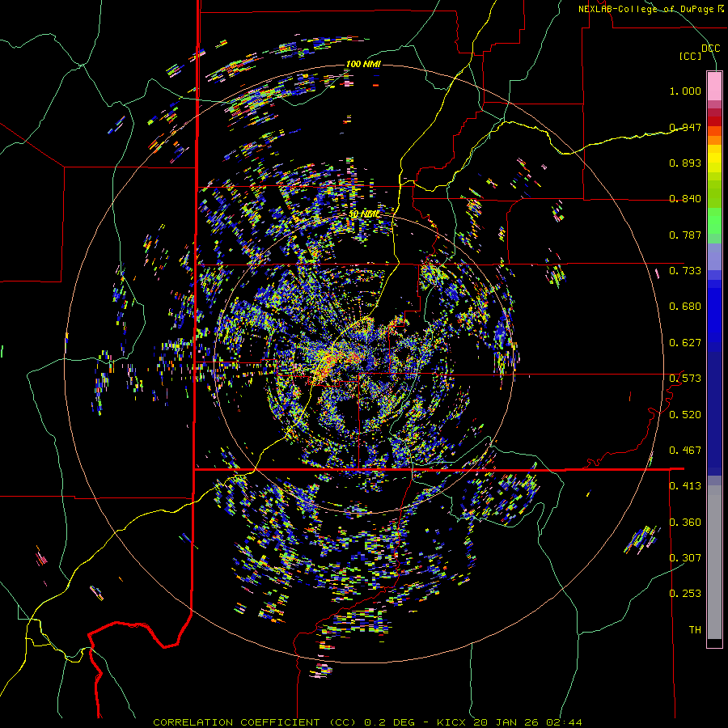Click the CORRELATION COEFFICIENT (CC) caption text
Image resolution: width=728 pixels, height=728 pixels.
pos(255,722)
